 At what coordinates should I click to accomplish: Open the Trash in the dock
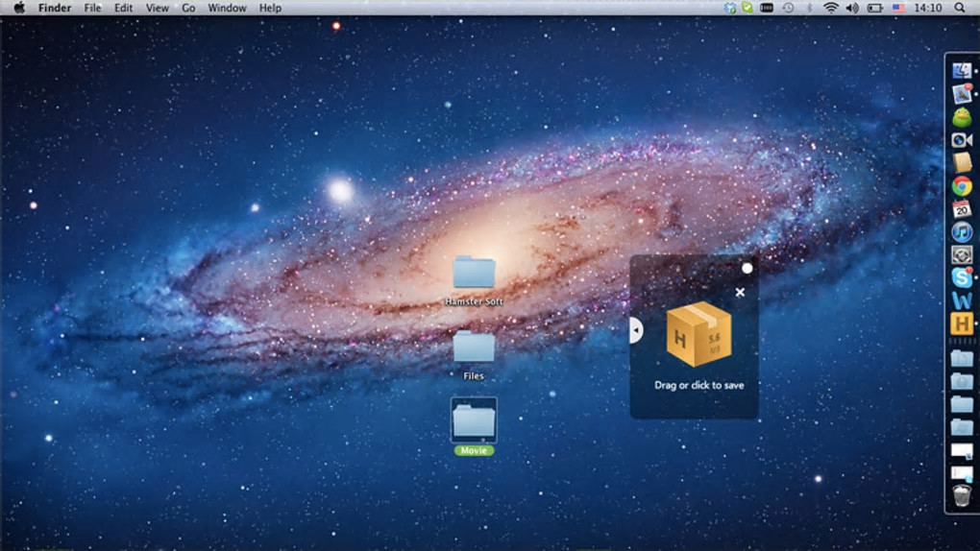[x=962, y=495]
